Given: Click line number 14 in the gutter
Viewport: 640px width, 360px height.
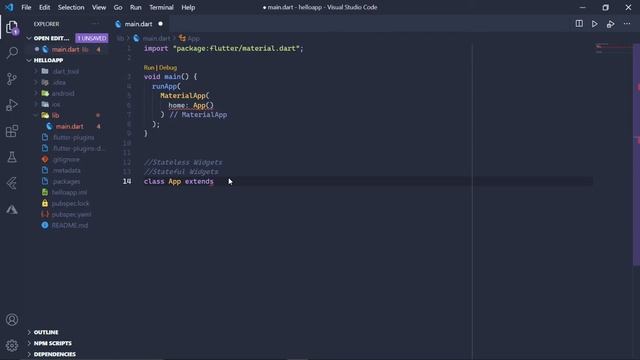Looking at the screenshot, I should [127, 181].
